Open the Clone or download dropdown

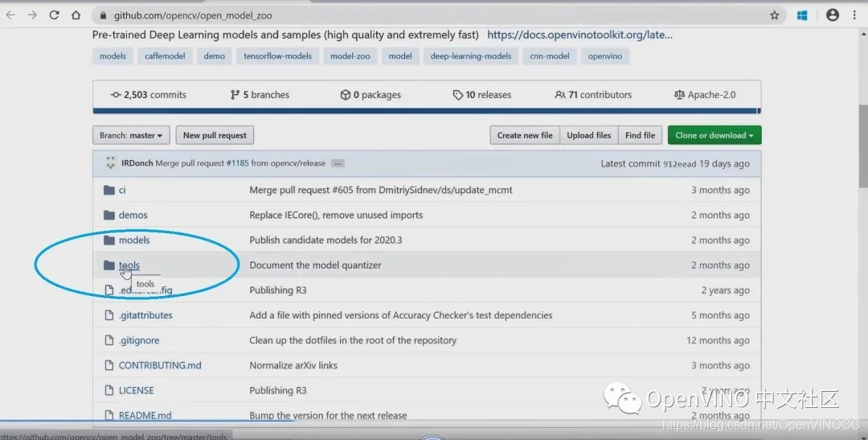714,135
